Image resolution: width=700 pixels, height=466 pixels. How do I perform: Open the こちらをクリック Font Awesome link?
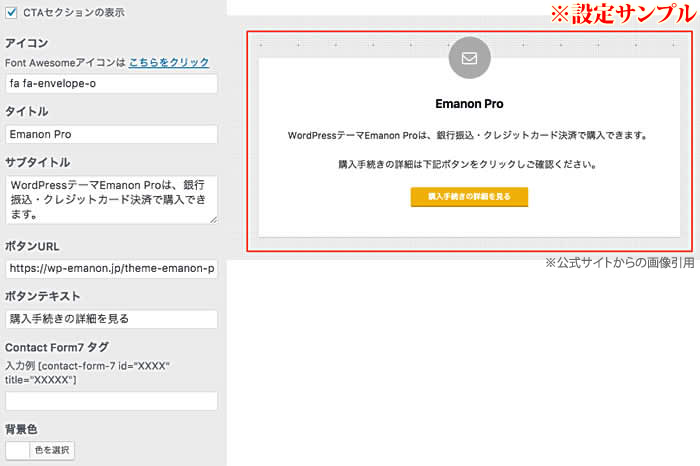[x=169, y=62]
